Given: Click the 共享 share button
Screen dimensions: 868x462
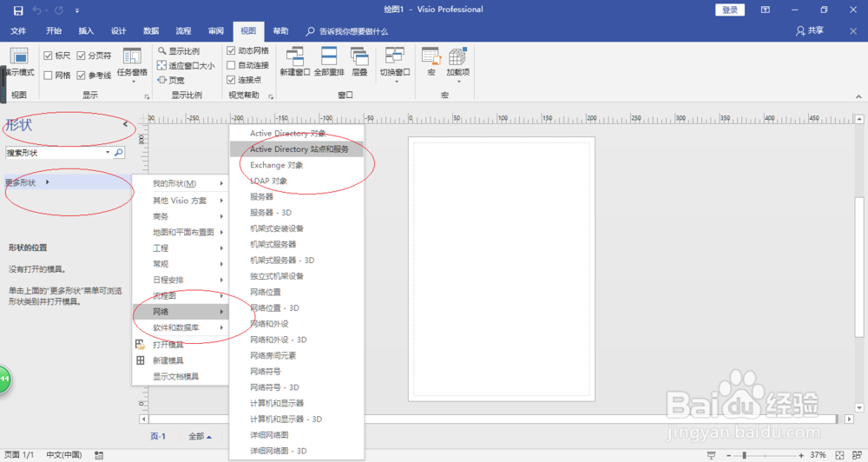Looking at the screenshot, I should click(810, 31).
